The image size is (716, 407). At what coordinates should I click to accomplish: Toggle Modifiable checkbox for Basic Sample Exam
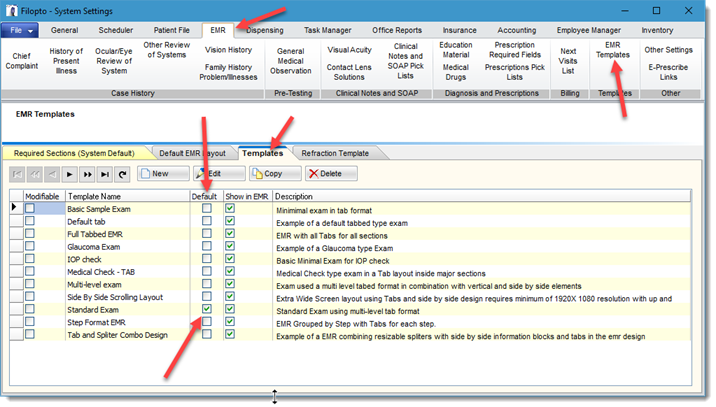tap(30, 208)
